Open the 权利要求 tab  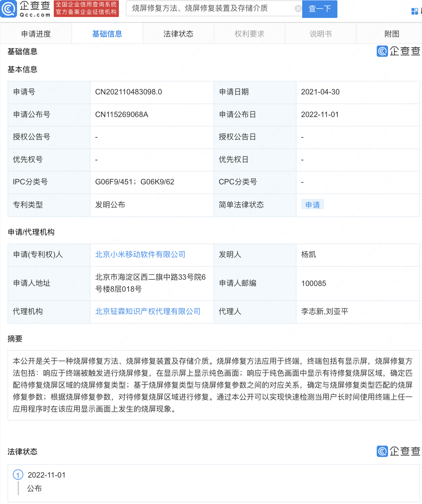pos(250,34)
